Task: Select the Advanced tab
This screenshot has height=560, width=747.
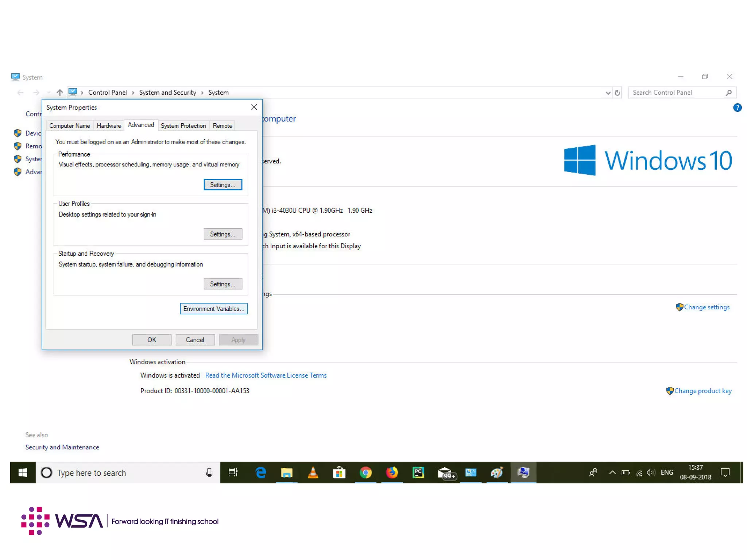Action: tap(141, 125)
